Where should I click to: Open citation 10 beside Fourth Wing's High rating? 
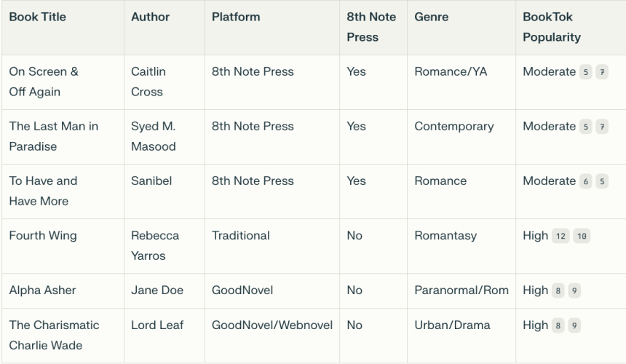582,237
